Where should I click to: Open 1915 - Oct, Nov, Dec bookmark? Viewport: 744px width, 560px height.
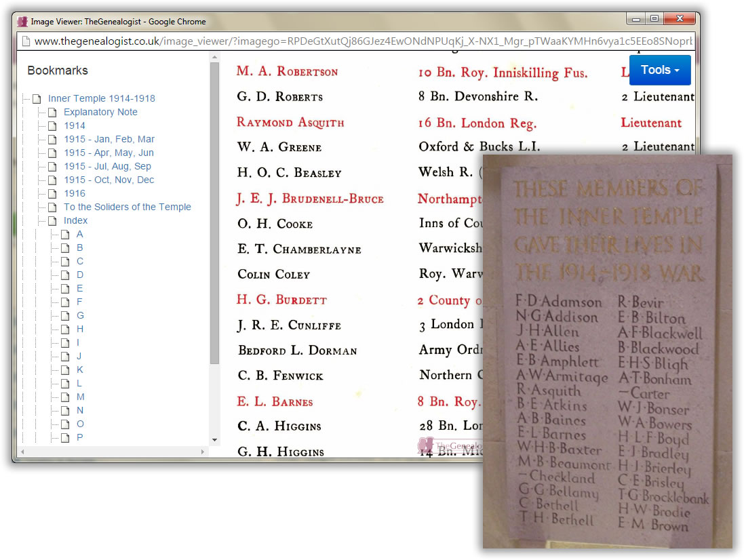(109, 180)
